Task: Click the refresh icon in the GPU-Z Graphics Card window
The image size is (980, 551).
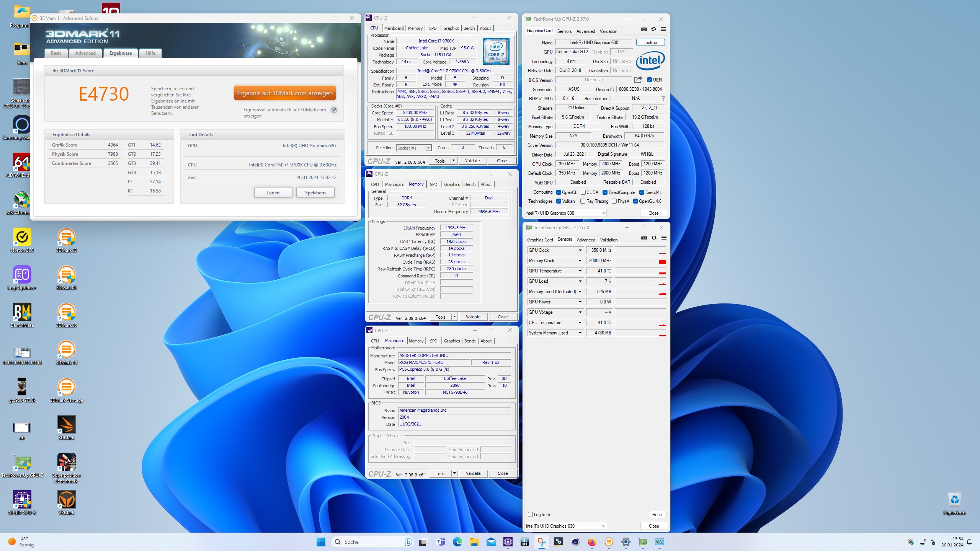Action: [x=653, y=29]
